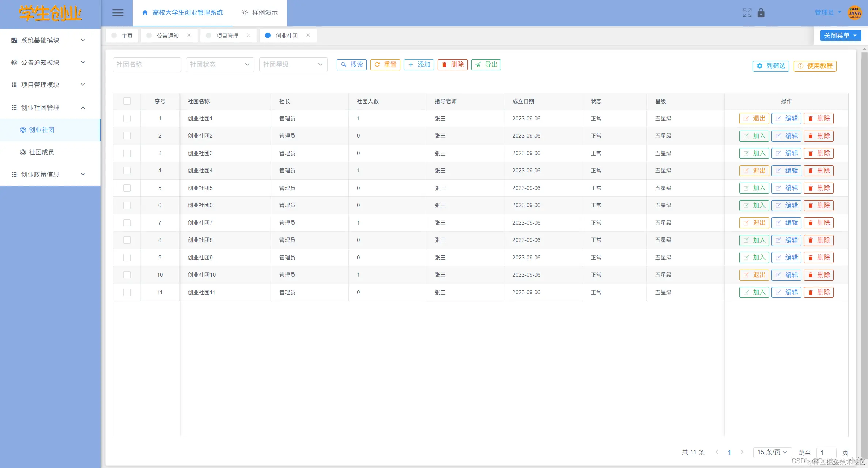868x468 pixels.
Task: Close the 项目管理 tab
Action: 249,35
